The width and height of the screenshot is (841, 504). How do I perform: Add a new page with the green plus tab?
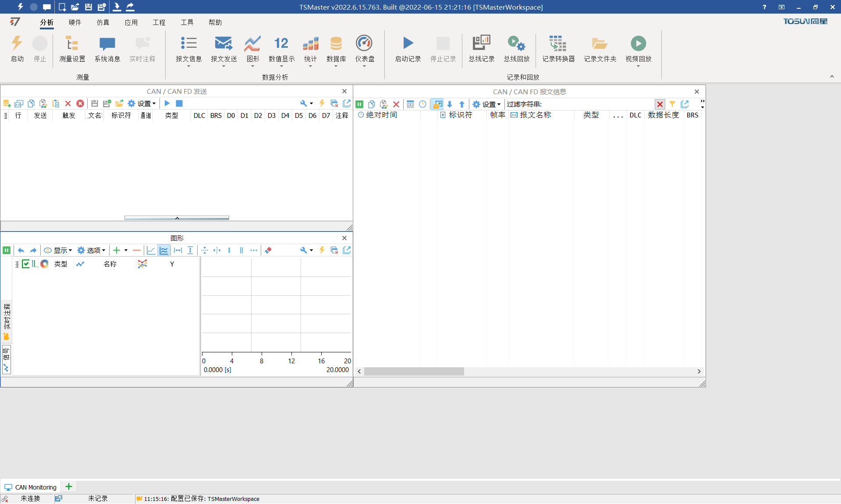pos(69,486)
